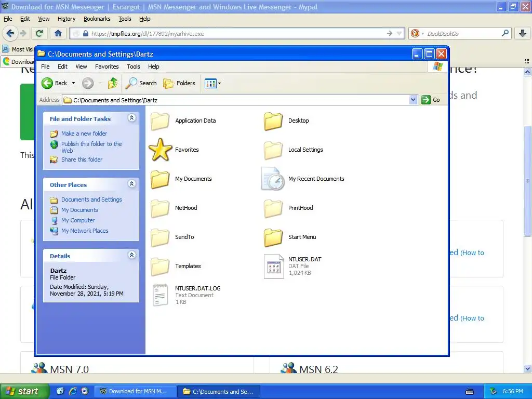Collapse the Details panel
The image size is (532, 399).
(x=131, y=255)
